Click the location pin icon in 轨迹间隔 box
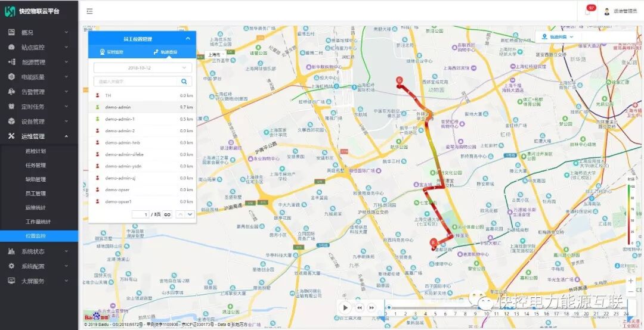This screenshot has height=330, width=644. pos(544,36)
